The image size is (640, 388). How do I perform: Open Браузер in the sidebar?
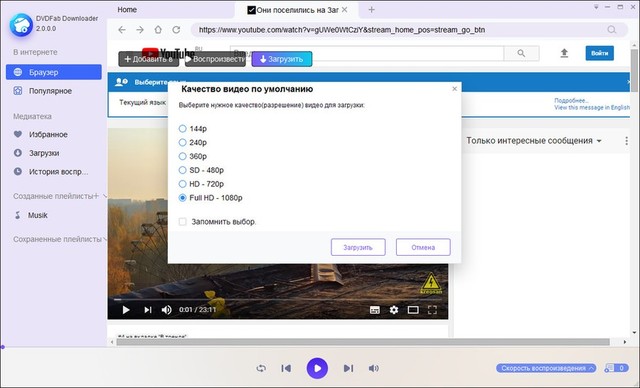[54, 72]
